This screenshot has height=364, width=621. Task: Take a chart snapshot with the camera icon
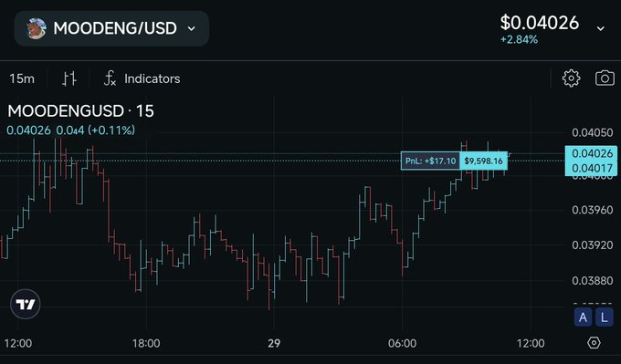tap(605, 78)
